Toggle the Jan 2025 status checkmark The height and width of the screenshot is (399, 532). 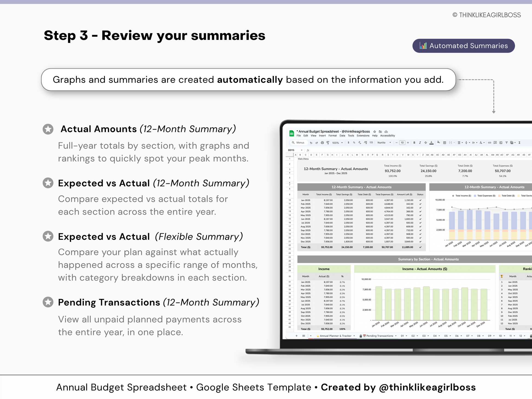pyautogui.click(x=420, y=200)
